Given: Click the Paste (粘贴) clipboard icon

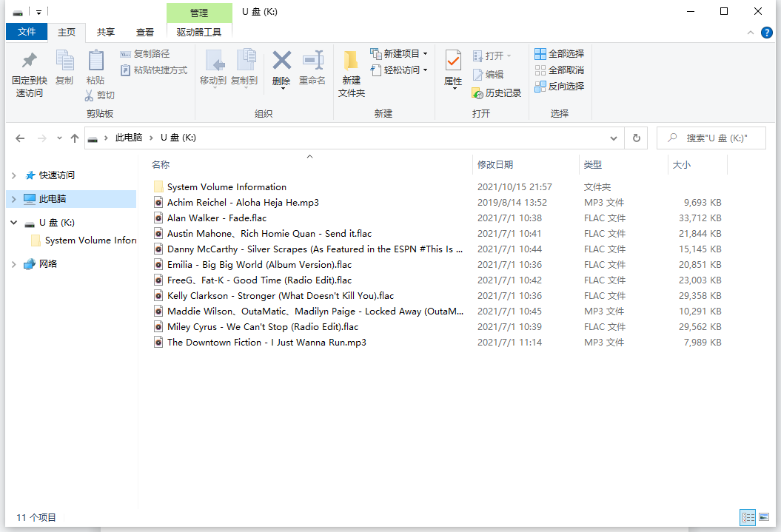Looking at the screenshot, I should pos(95,61).
